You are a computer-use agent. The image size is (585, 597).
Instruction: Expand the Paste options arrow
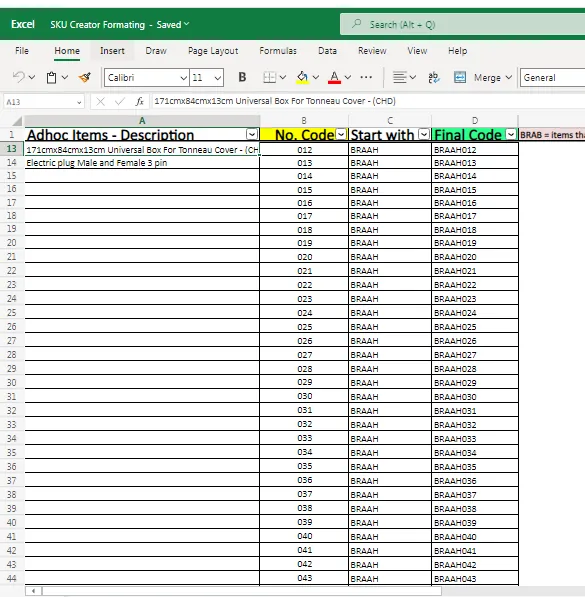(x=65, y=77)
